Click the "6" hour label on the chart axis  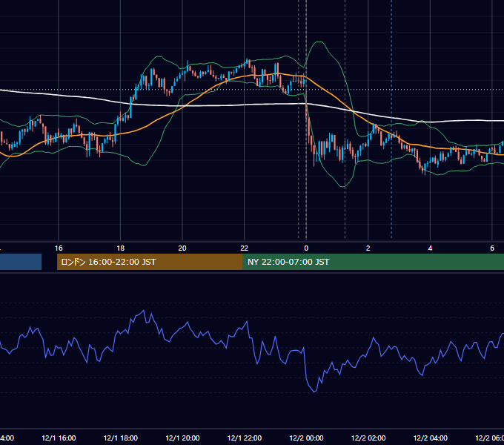492,248
